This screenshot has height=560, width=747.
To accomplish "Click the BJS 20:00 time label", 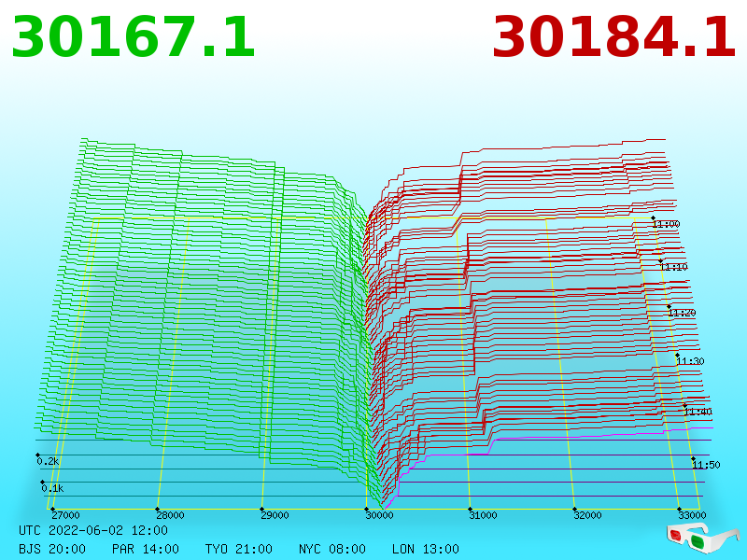I will pyautogui.click(x=52, y=549).
